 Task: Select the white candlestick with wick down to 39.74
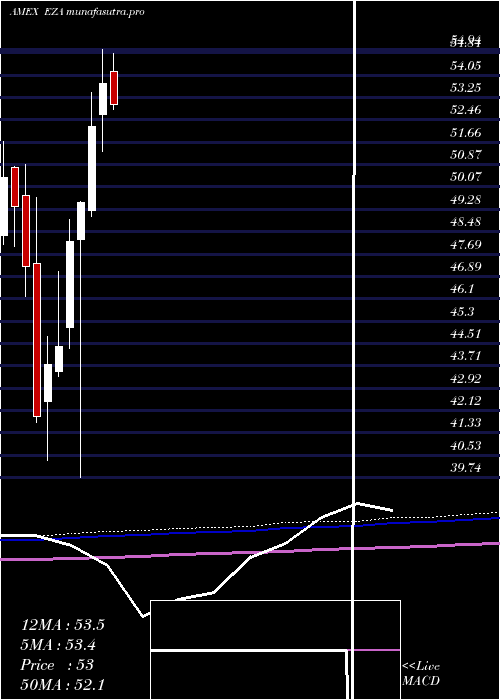[x=81, y=221]
